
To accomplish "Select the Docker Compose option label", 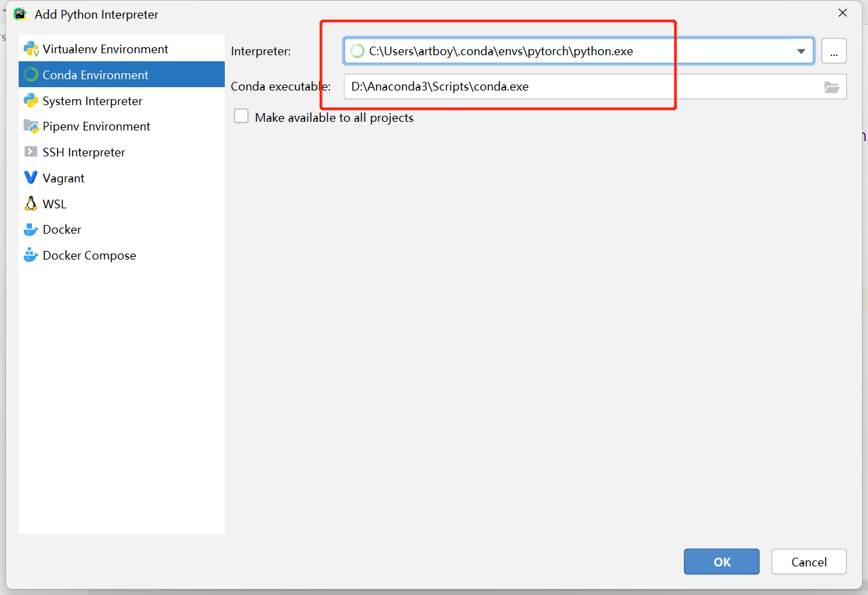I will (x=89, y=256).
